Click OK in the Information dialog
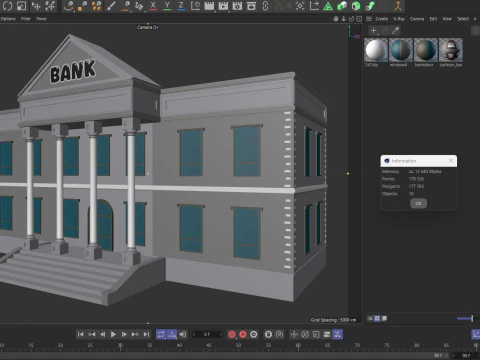This screenshot has height=360, width=480. pyautogui.click(x=418, y=203)
